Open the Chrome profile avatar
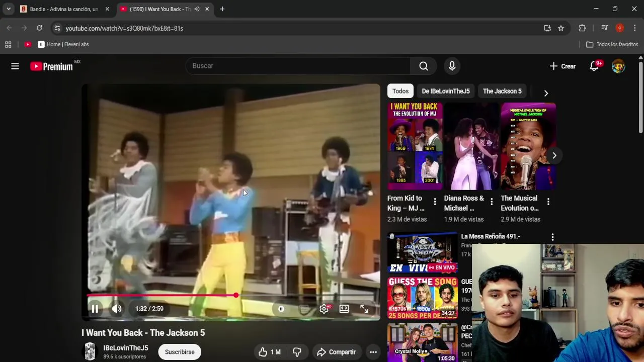 pyautogui.click(x=620, y=28)
